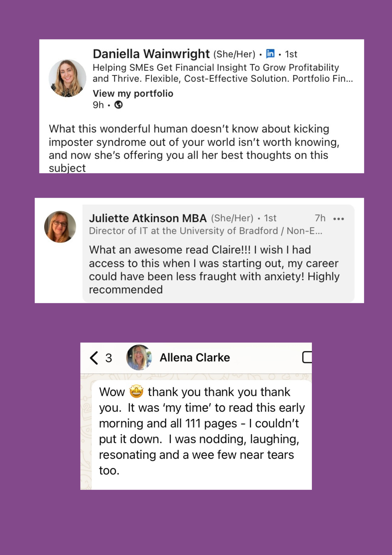
Task: Click Juliette's comment text about awesome read
Action: [x=214, y=269]
